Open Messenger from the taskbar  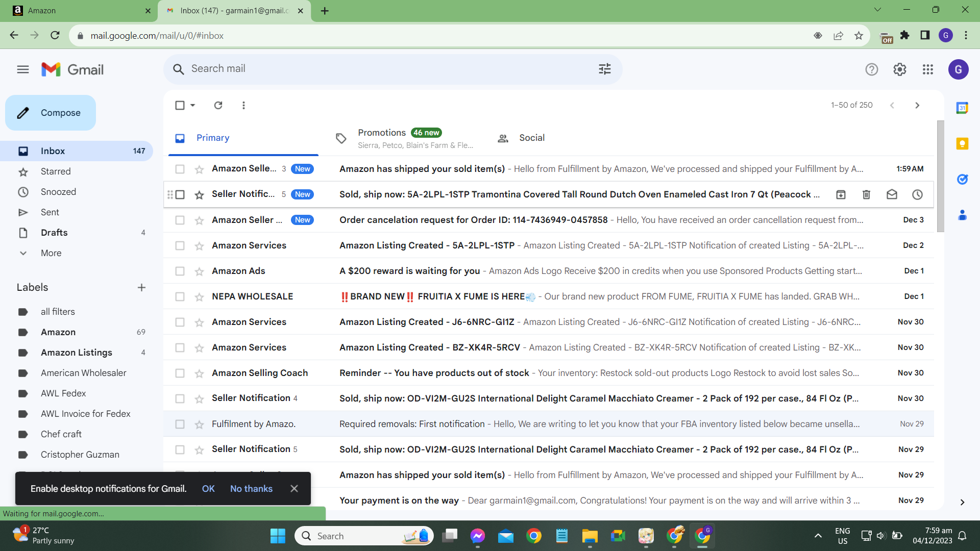[x=478, y=536]
